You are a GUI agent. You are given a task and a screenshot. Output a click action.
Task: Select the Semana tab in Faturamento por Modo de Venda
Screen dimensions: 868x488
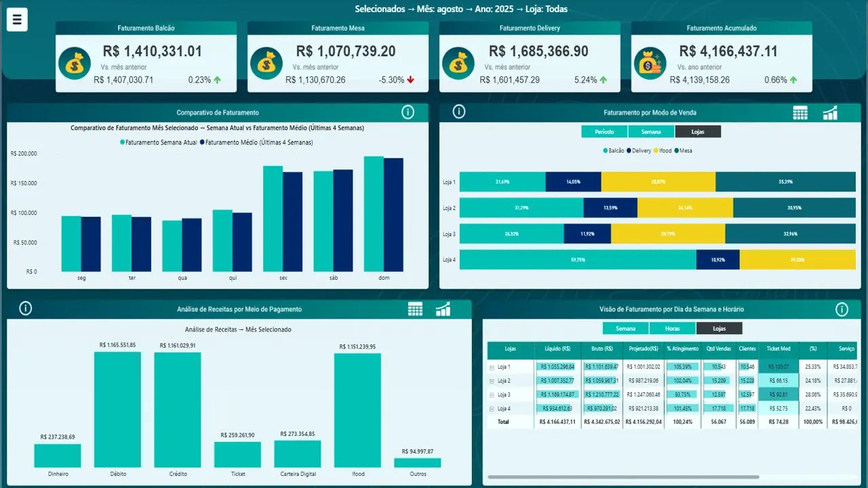point(651,131)
